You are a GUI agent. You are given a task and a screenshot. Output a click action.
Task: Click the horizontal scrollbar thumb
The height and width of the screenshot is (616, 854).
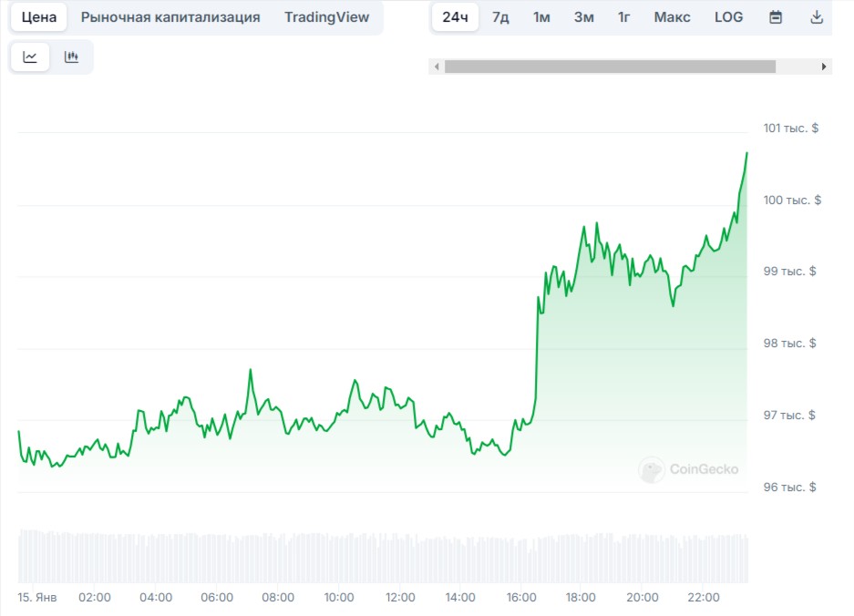(610, 67)
